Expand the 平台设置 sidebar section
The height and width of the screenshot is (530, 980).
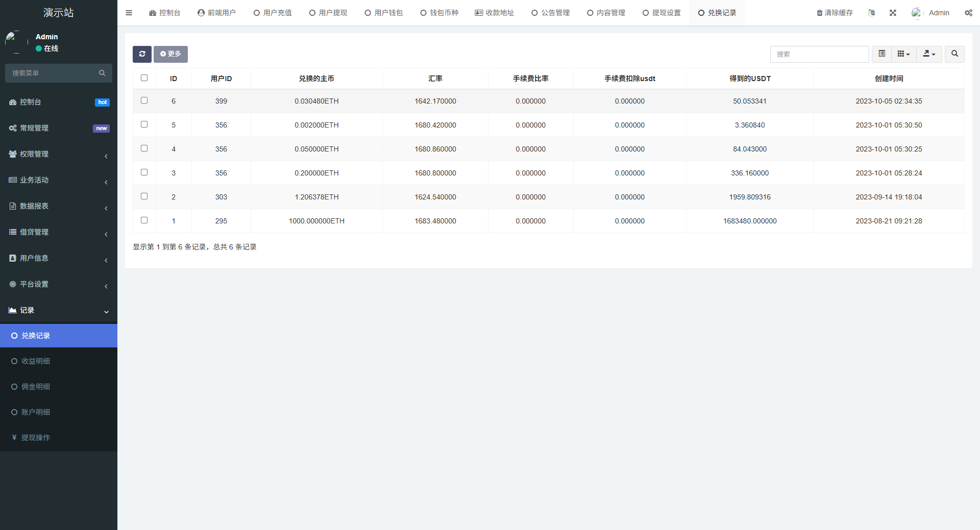tap(35, 284)
